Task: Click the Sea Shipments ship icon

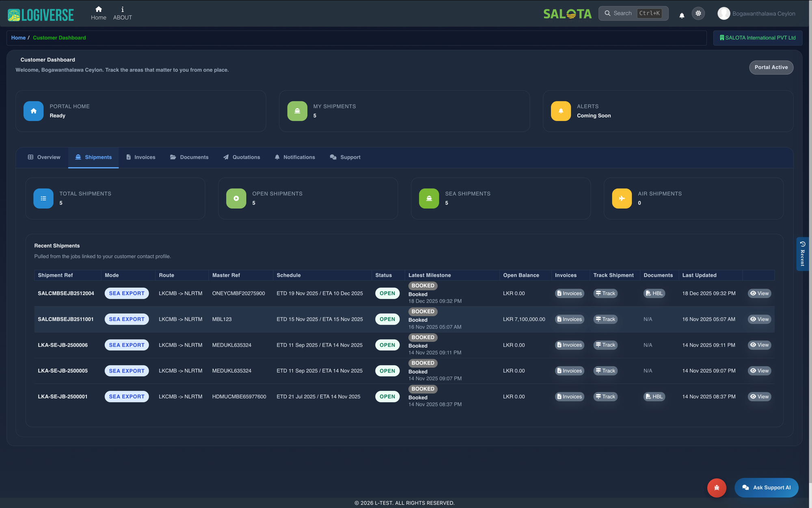Action: (x=429, y=198)
